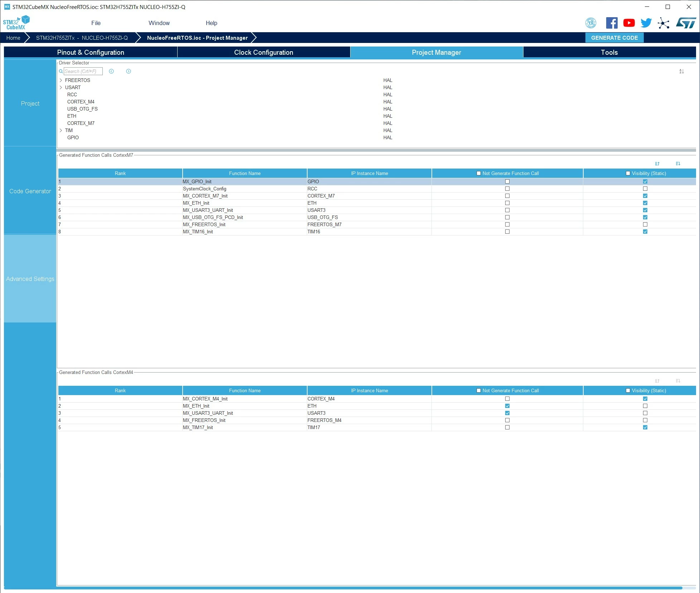This screenshot has height=593, width=700.
Task: Move CortexM7 function rank up icon
Action: 657,164
